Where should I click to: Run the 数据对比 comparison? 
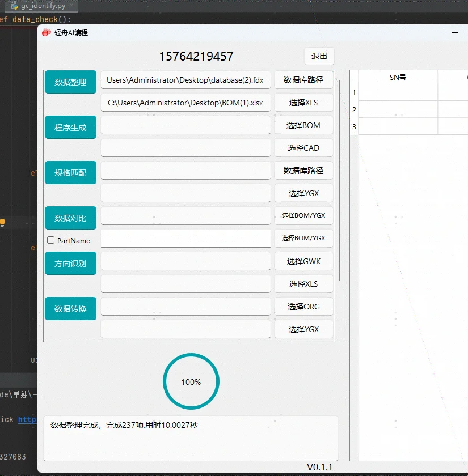(70, 218)
